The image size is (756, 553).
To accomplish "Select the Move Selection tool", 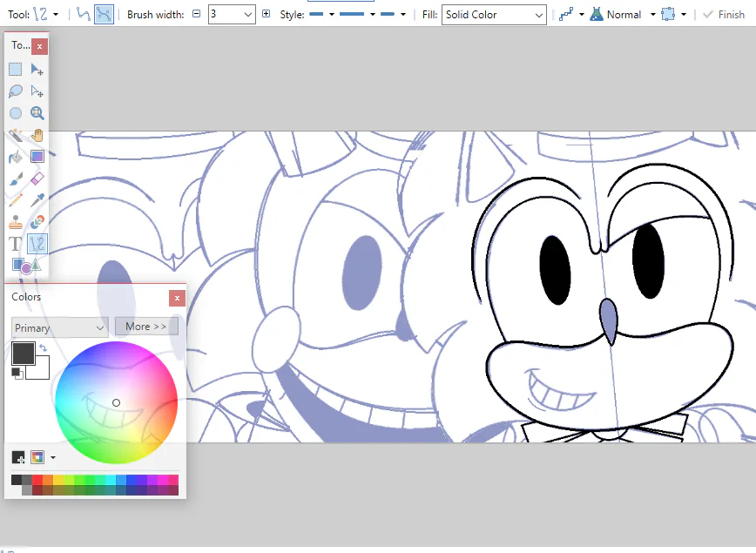I will coord(37,91).
